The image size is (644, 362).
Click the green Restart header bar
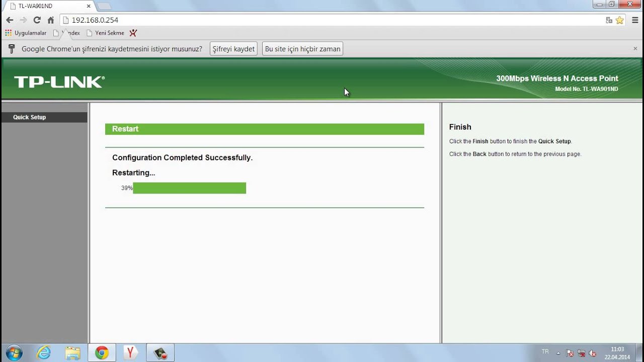pos(265,129)
